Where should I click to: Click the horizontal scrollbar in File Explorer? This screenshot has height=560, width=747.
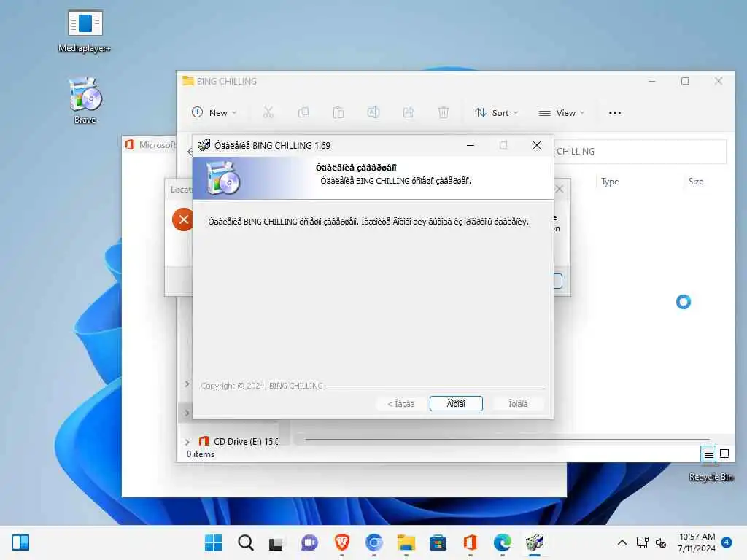pos(508,440)
